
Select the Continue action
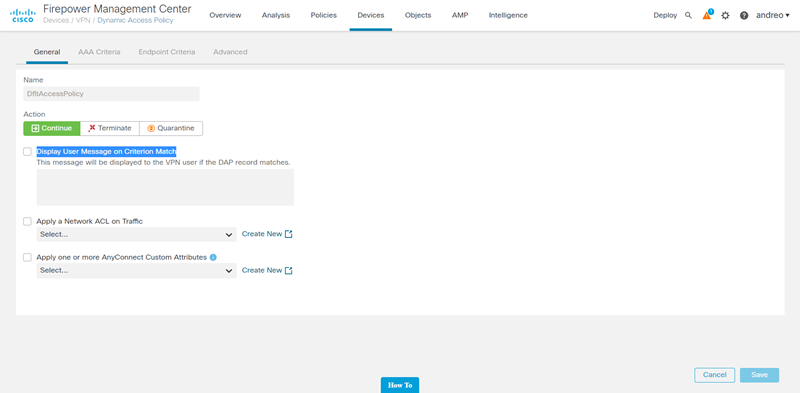point(52,128)
